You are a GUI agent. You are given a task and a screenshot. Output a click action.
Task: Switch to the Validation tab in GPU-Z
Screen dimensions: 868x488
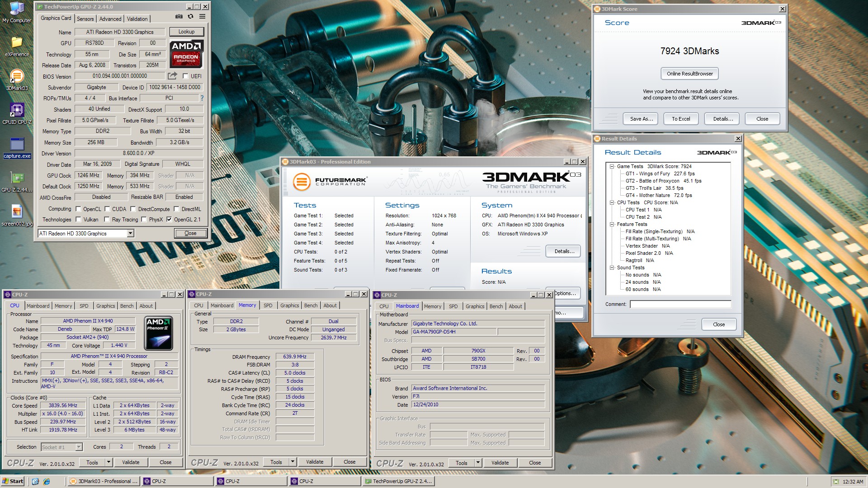[137, 19]
